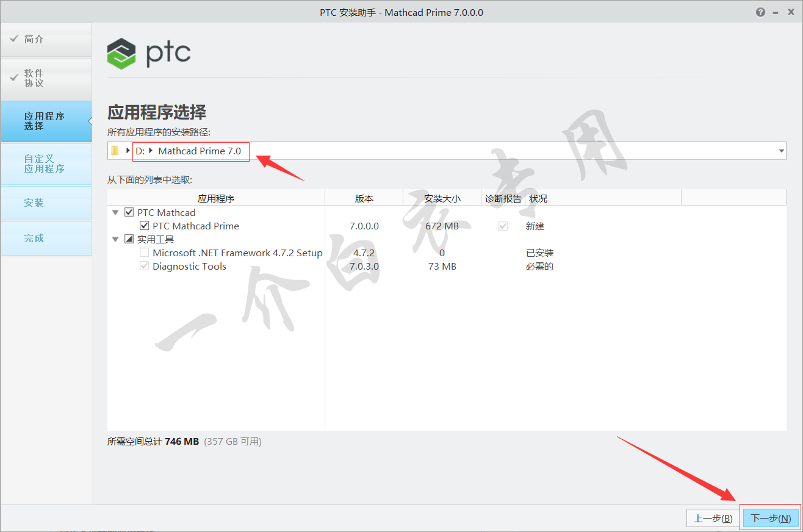The width and height of the screenshot is (803, 532).
Task: Toggle the Diagnostic Tools checkbox
Action: click(145, 266)
